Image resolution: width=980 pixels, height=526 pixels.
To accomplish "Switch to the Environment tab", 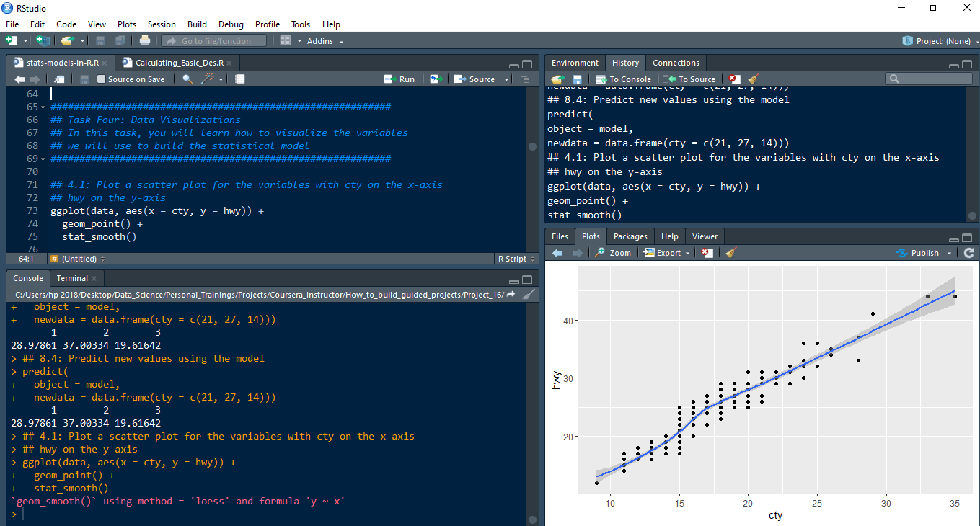I will (575, 63).
